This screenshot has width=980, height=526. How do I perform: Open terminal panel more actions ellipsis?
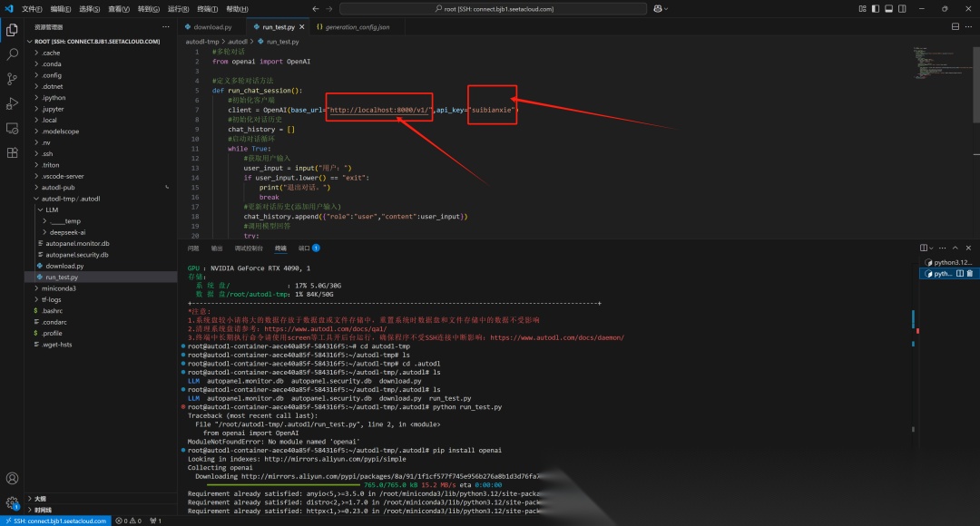(x=943, y=248)
